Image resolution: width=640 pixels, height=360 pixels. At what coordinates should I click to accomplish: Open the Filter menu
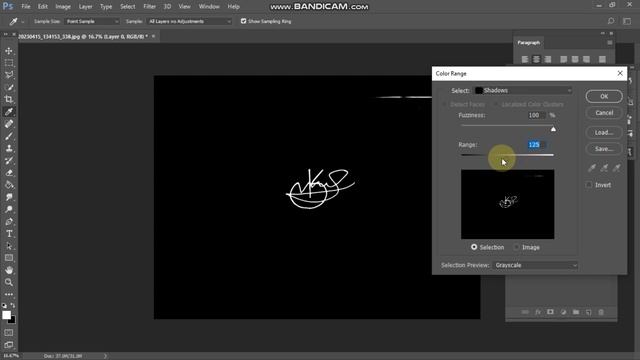click(149, 7)
